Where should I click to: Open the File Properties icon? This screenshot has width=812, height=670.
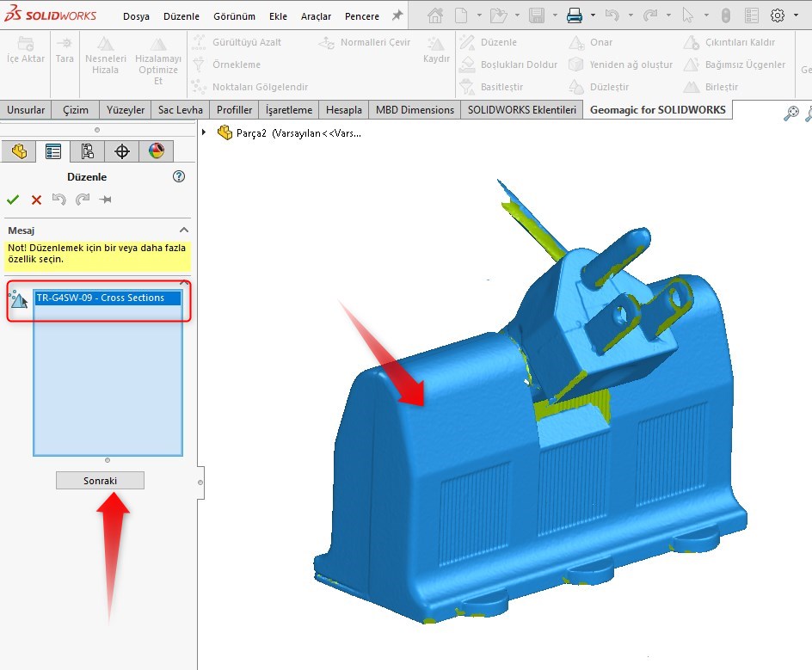[x=752, y=15]
